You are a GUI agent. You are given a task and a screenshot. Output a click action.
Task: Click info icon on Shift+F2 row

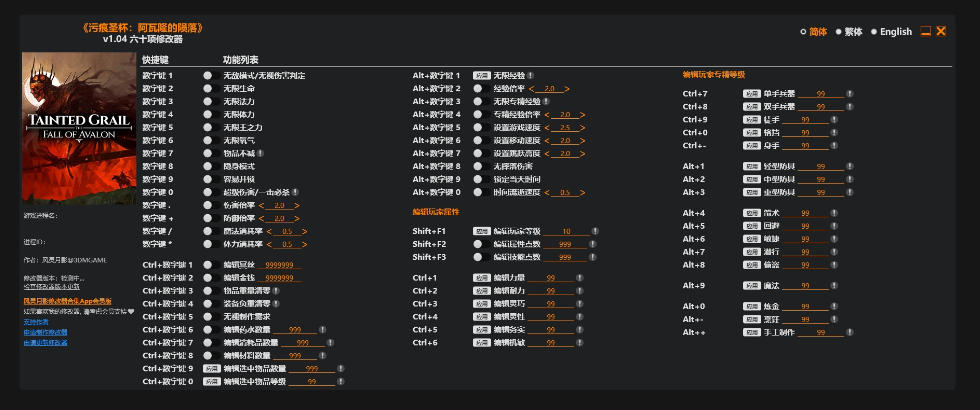coord(592,244)
